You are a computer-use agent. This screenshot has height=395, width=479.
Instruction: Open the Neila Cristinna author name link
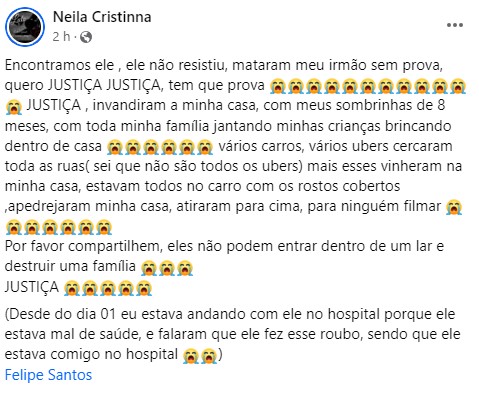(x=102, y=17)
